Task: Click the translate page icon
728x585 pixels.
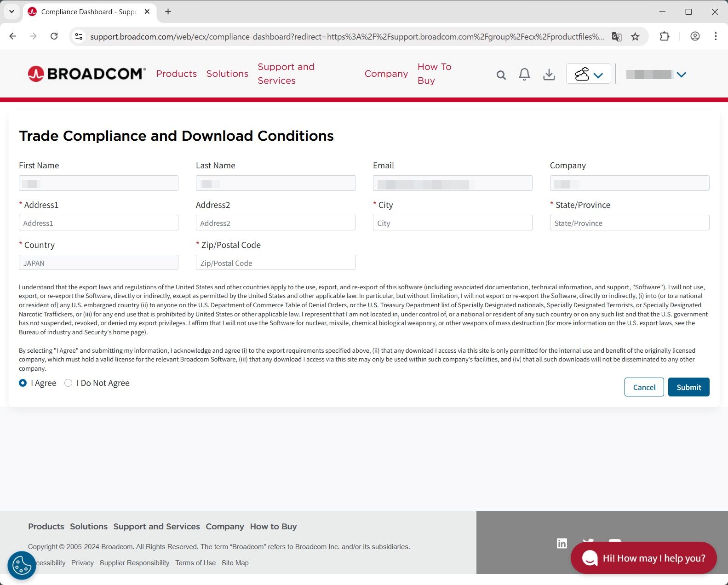Action: click(617, 37)
